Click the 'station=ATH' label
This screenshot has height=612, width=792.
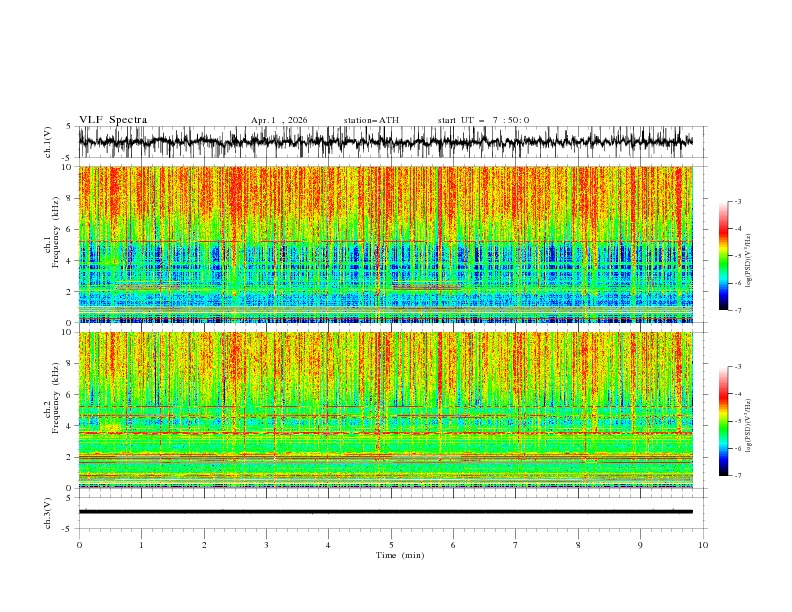click(371, 120)
